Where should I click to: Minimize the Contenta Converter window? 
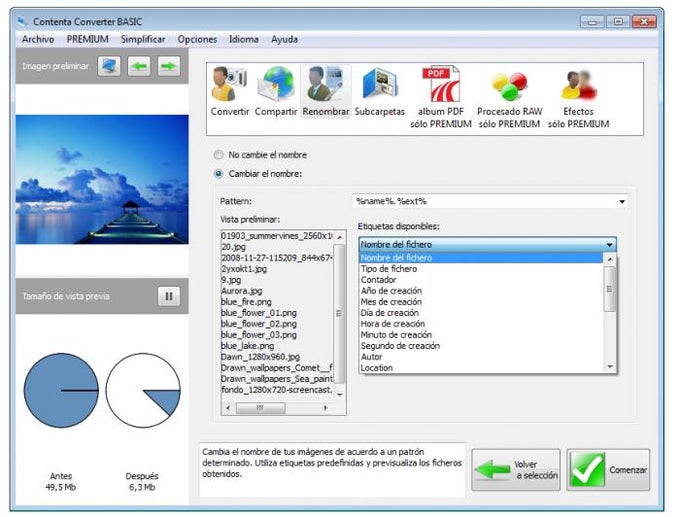click(x=592, y=21)
